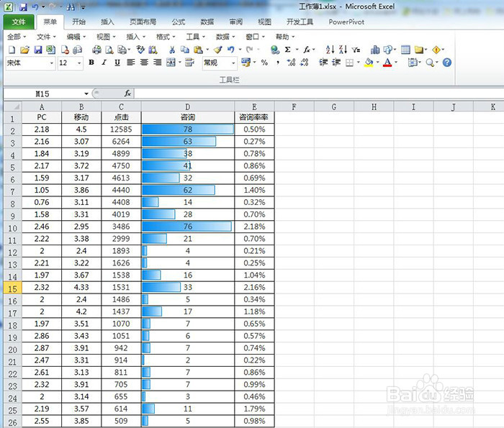Click the Decrease Indent icon

[323, 63]
